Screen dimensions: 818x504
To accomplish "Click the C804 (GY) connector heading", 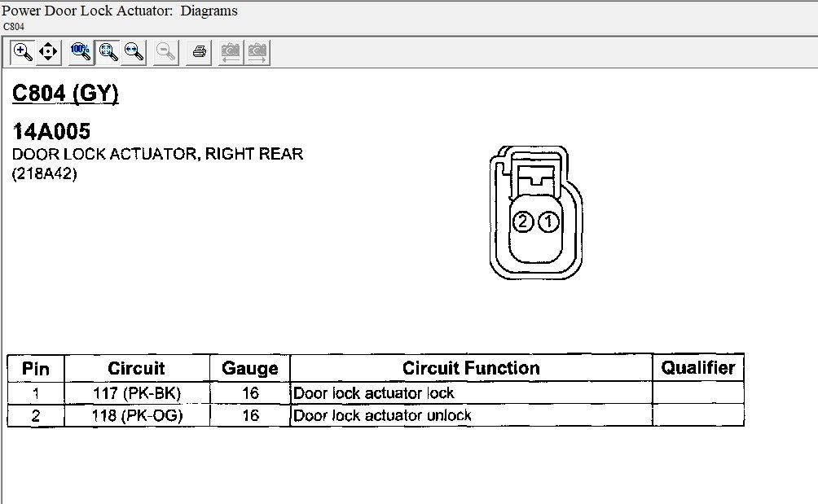I will [65, 94].
